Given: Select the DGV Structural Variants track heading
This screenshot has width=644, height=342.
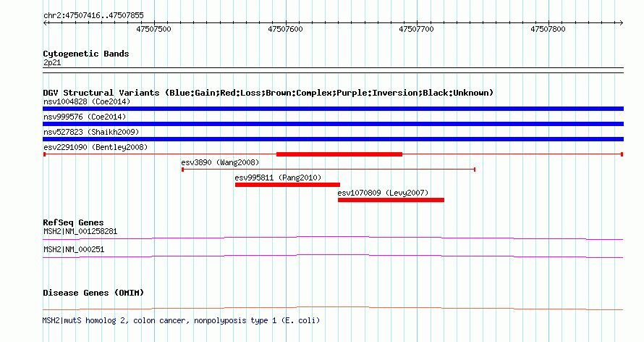Looking at the screenshot, I should pyautogui.click(x=268, y=93).
